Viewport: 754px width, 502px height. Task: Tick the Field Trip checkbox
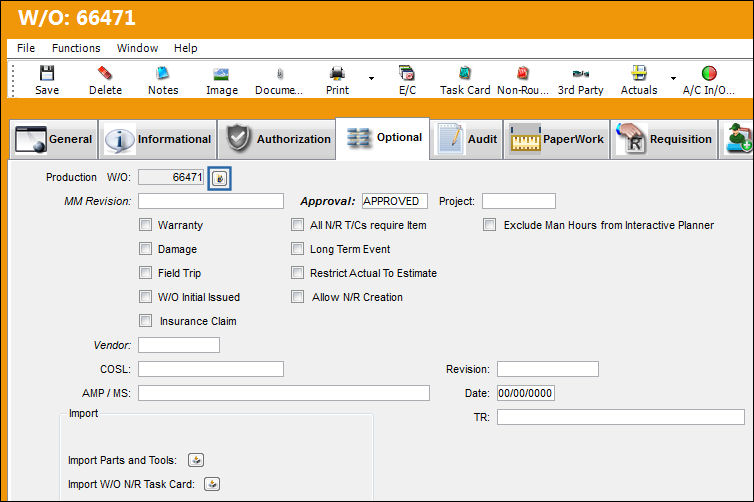(145, 273)
